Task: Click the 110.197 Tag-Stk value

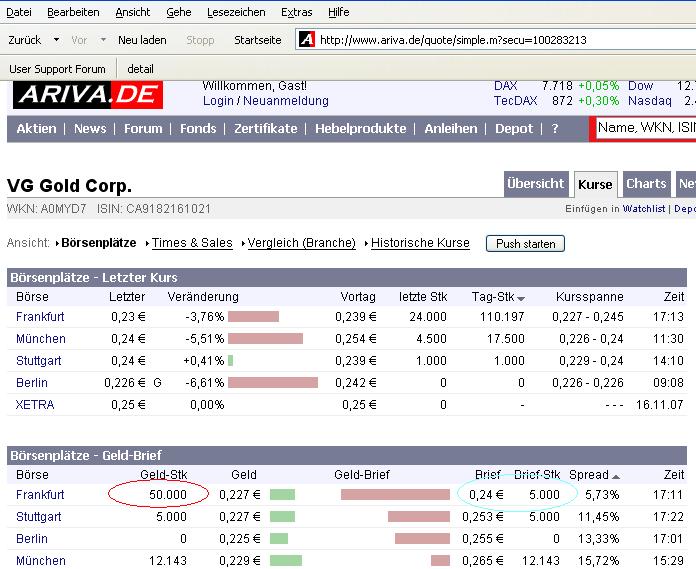Action: point(502,317)
